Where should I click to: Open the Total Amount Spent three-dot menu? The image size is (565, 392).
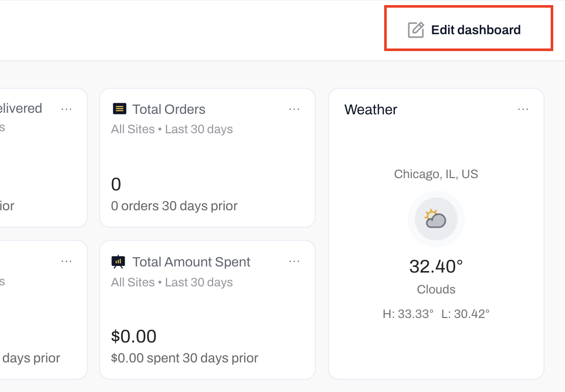[294, 261]
